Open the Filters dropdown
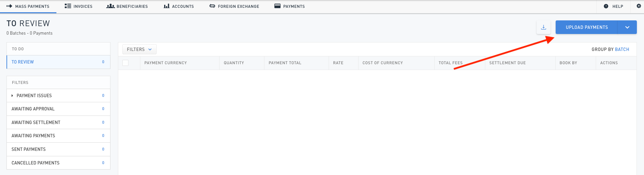This screenshot has width=644, height=175. (139, 49)
